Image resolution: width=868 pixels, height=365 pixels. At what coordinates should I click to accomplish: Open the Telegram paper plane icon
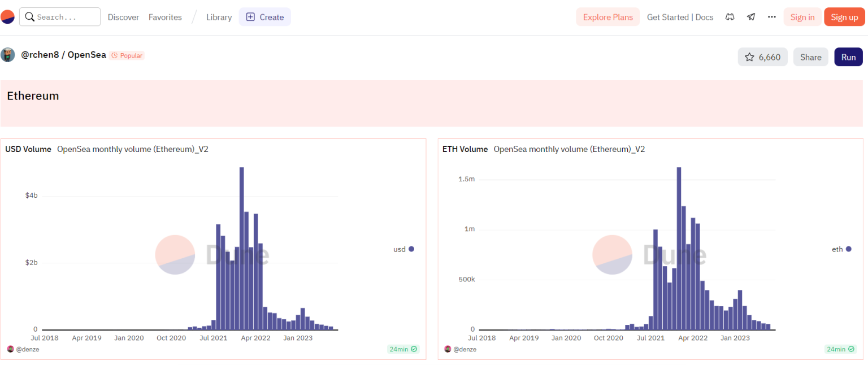751,17
